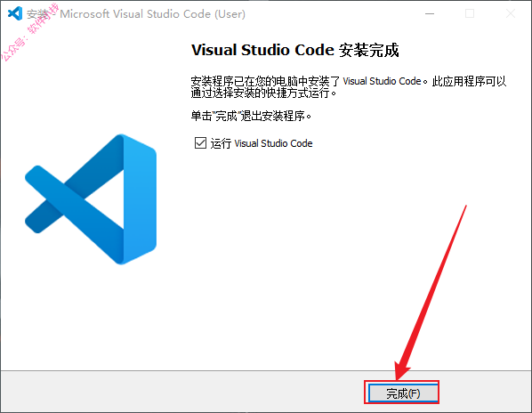Click the Microsoft Visual Studio Code (User) title text
The image size is (532, 413).
tap(153, 14)
